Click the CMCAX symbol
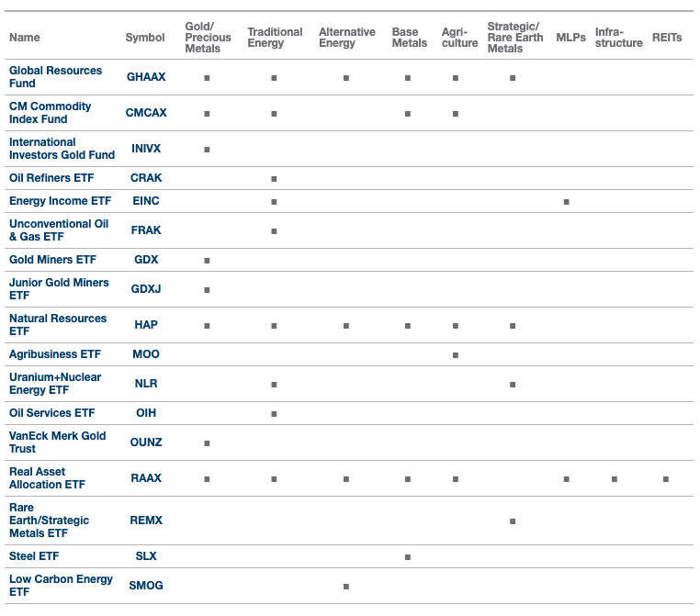700x616 pixels. point(146,112)
